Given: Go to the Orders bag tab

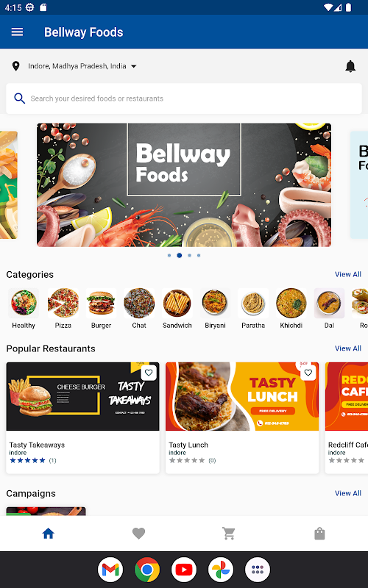Looking at the screenshot, I should click(319, 534).
